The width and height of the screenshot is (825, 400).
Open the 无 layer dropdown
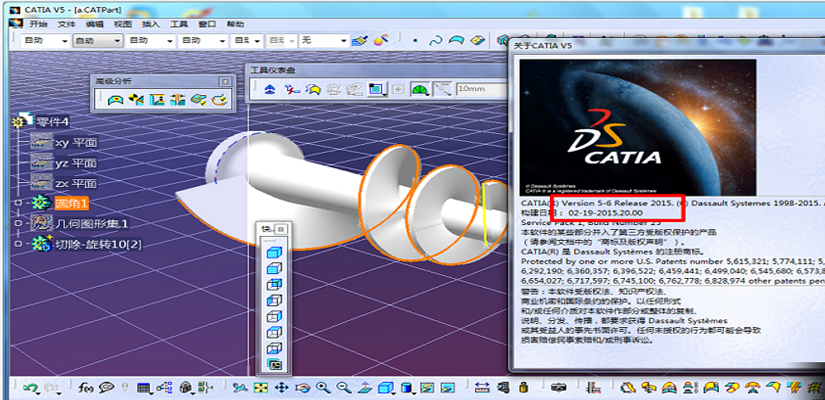click(342, 41)
